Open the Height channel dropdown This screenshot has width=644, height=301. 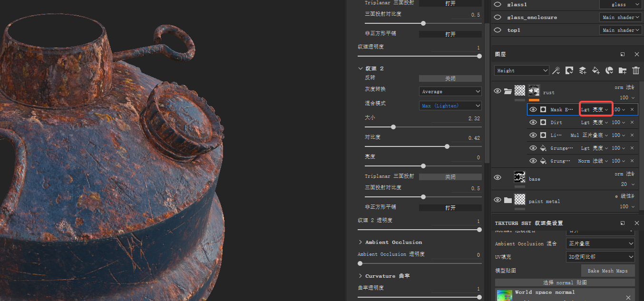point(521,70)
